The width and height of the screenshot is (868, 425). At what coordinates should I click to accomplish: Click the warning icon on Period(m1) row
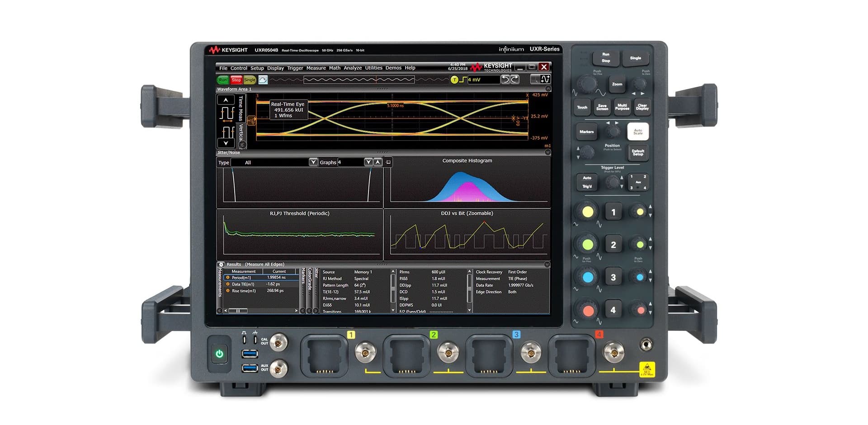[x=228, y=278]
